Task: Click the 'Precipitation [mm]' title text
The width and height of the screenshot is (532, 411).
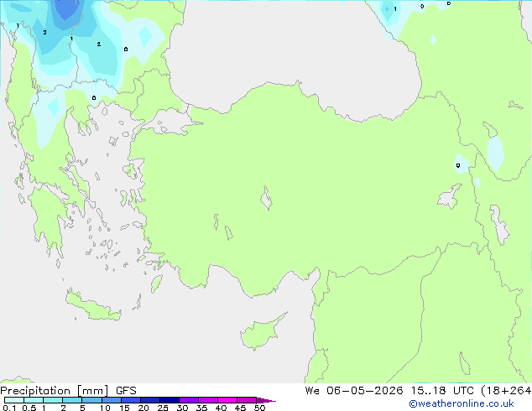Action: click(55, 391)
